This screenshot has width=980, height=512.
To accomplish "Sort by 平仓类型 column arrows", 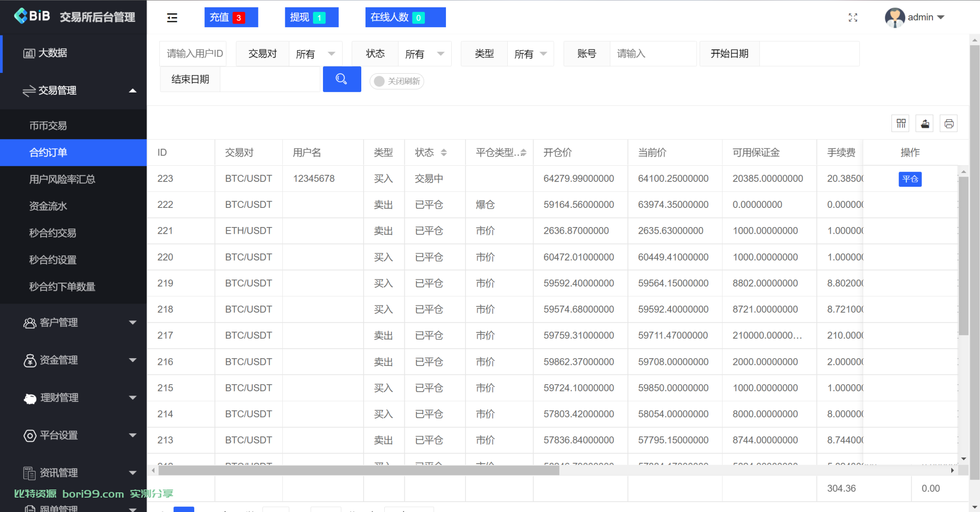I will click(523, 152).
